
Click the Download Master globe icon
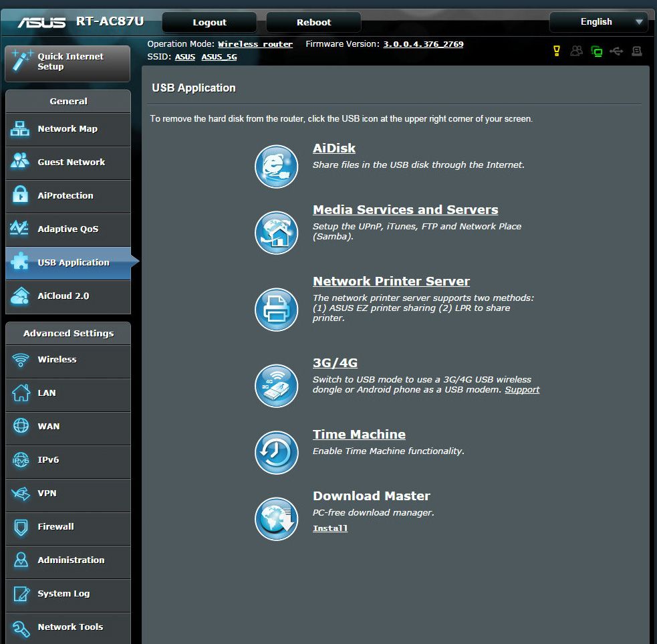point(276,518)
